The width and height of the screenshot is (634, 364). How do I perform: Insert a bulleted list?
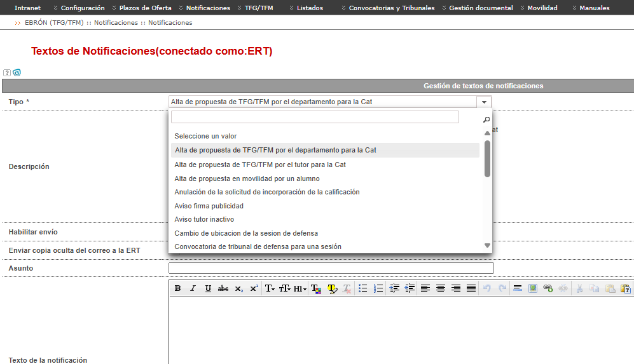[x=362, y=288]
